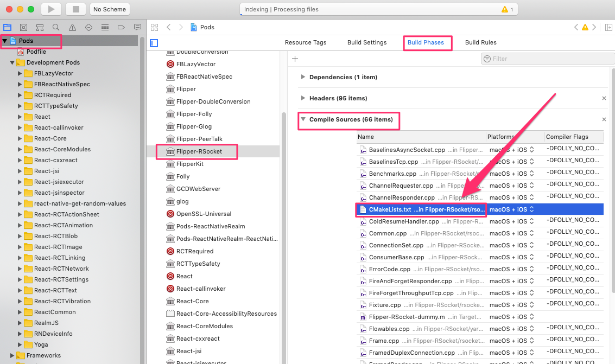
Task: Select the GCDWebServer target
Action: pos(194,189)
